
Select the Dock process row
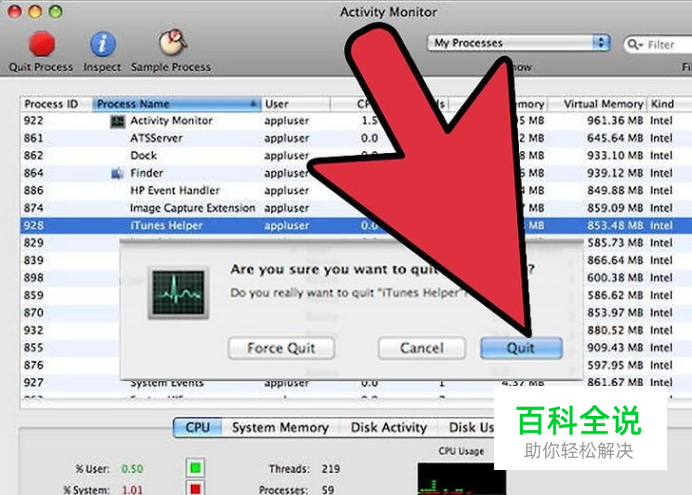(x=356, y=155)
